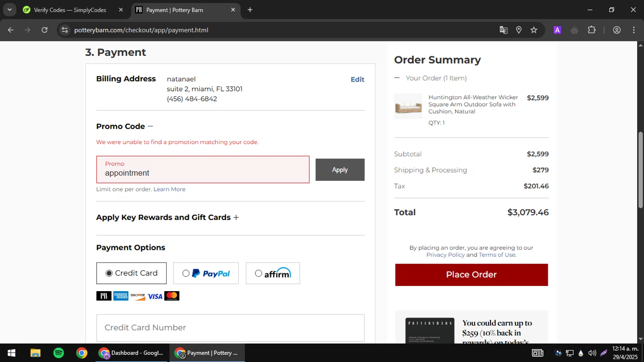This screenshot has width=644, height=362.
Task: Apply the promo code
Action: [x=340, y=170]
